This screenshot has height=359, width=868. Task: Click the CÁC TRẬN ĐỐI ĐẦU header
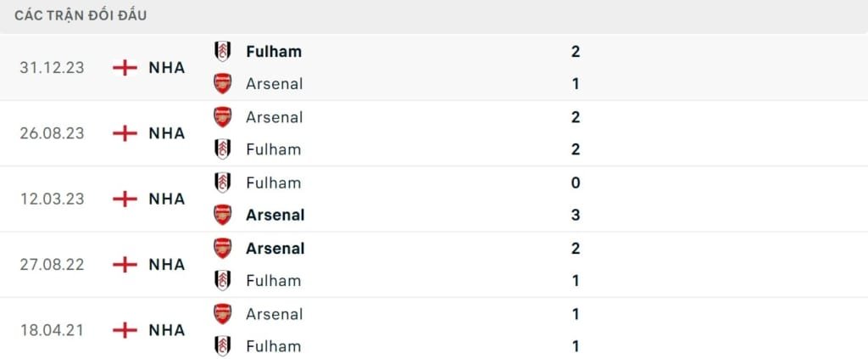click(x=85, y=16)
